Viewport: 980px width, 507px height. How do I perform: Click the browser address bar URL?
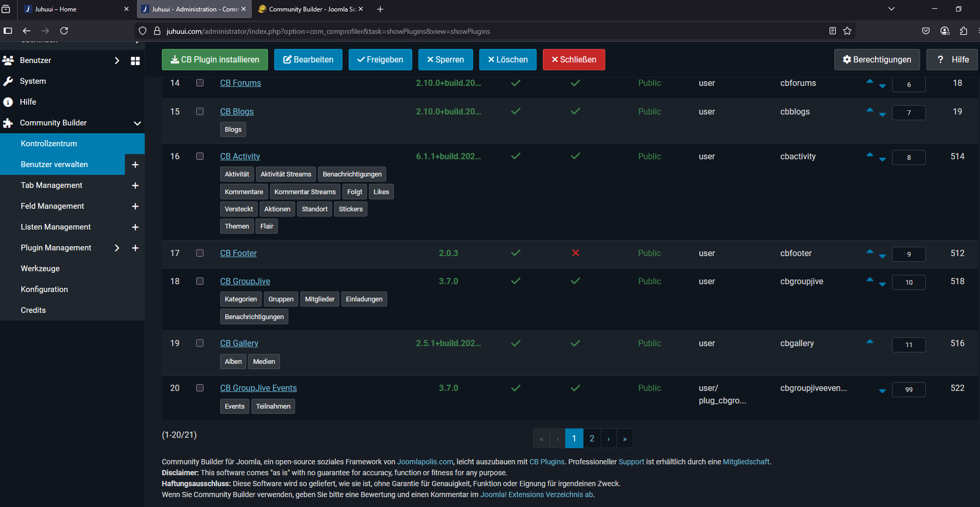pos(328,31)
